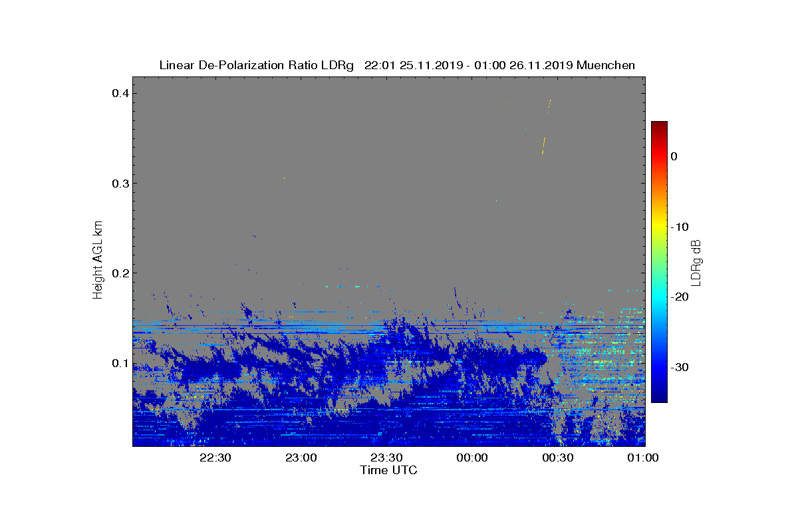Click the colorbar value -30

pos(679,368)
